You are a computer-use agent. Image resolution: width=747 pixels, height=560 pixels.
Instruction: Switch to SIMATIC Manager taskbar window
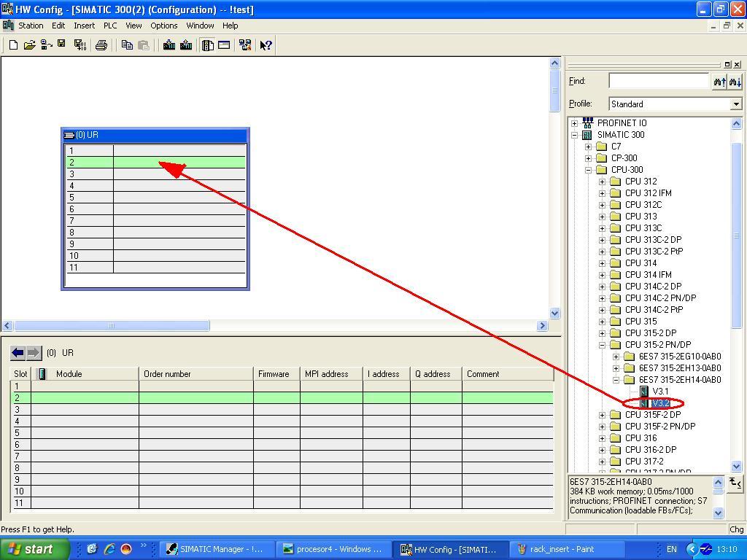coord(217,549)
